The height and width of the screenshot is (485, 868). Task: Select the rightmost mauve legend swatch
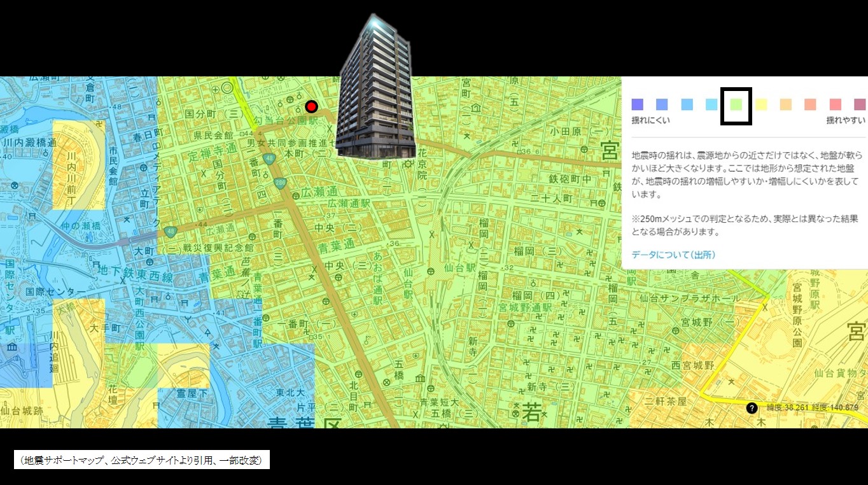click(x=860, y=105)
